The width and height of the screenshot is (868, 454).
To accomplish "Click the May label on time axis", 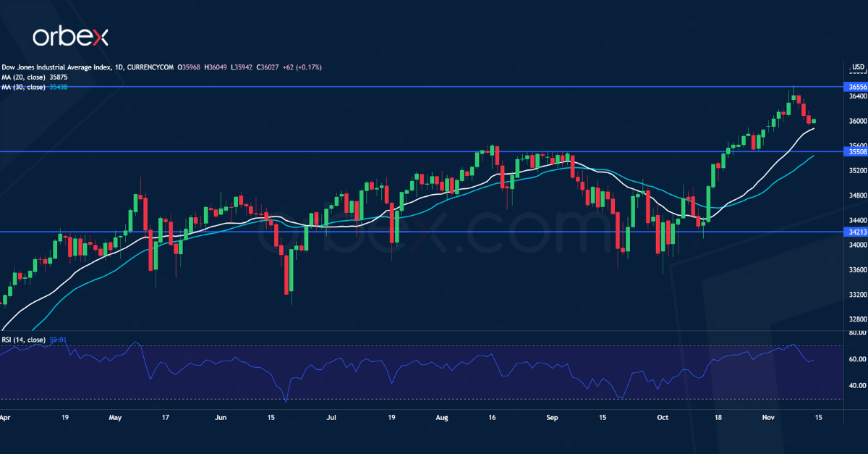I will [x=116, y=418].
